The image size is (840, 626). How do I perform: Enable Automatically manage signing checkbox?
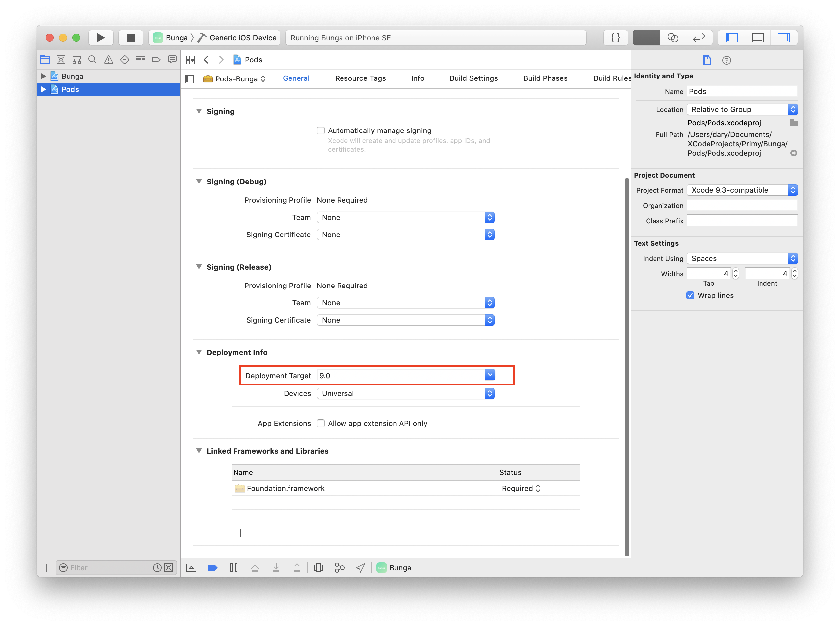pyautogui.click(x=321, y=130)
